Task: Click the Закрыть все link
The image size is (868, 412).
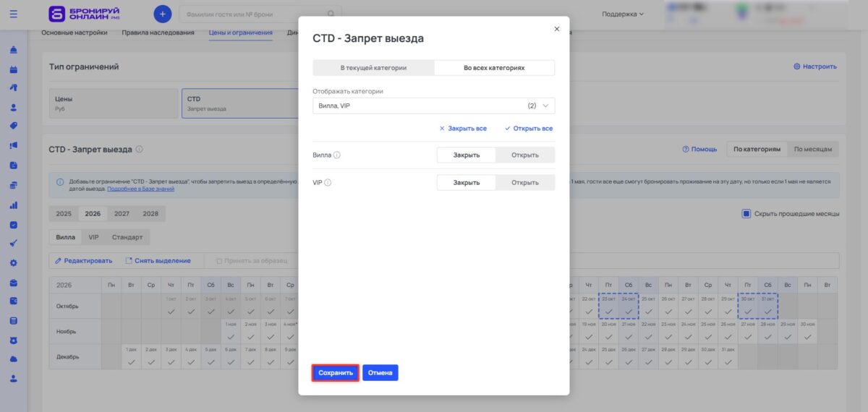Action: click(463, 128)
